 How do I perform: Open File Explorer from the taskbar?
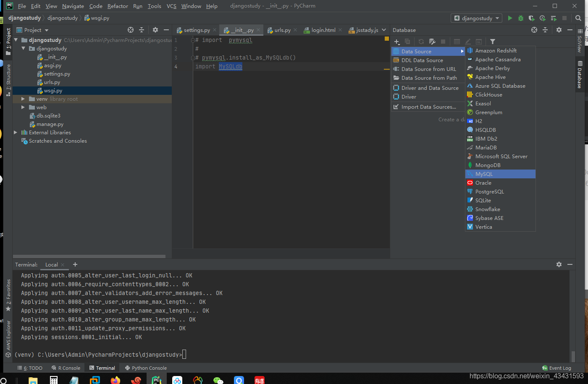click(33, 380)
